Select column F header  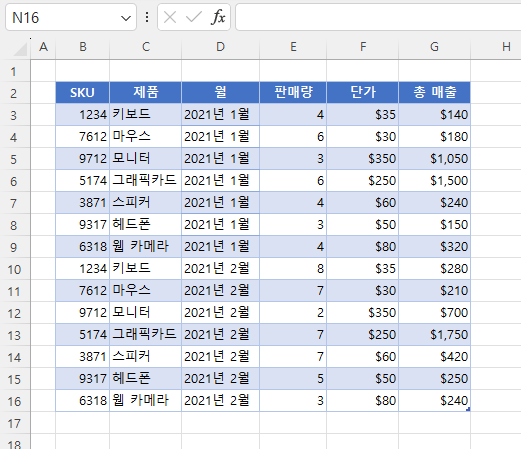pos(363,47)
